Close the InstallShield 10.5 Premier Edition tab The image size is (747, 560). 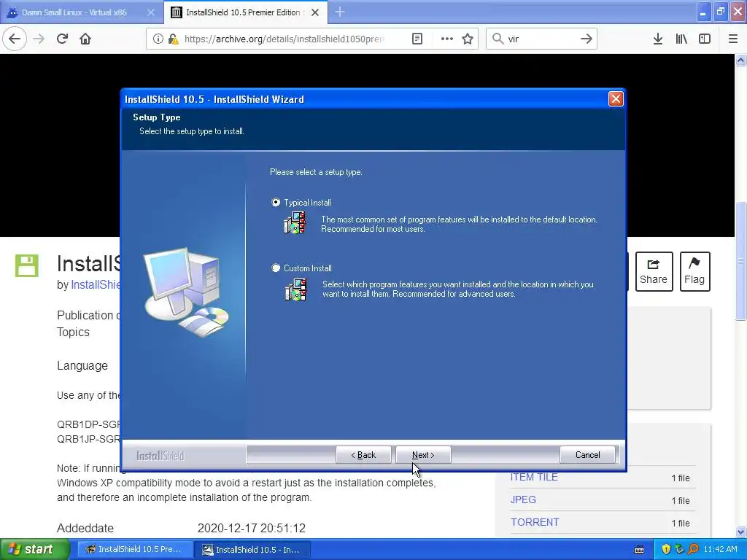coord(315,12)
